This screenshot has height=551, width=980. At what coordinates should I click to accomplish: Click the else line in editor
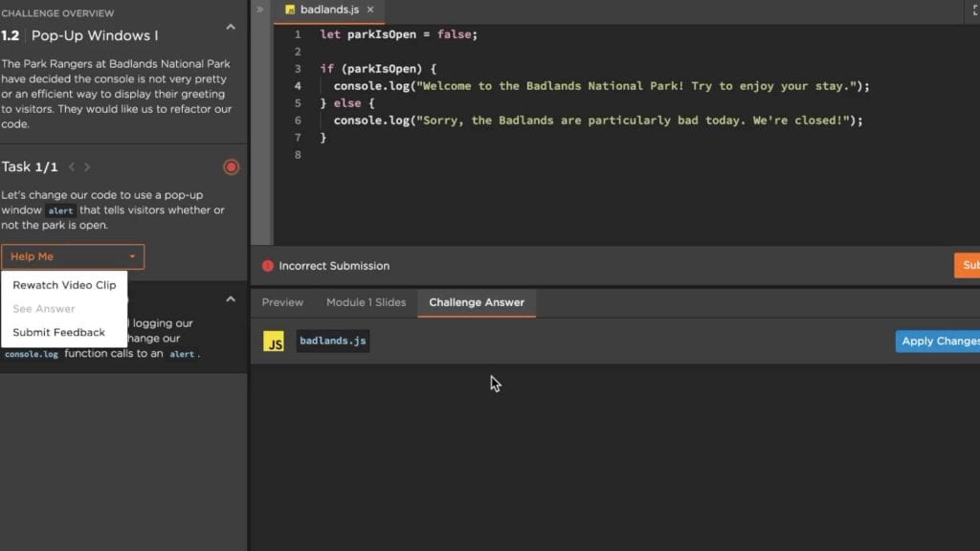[346, 103]
